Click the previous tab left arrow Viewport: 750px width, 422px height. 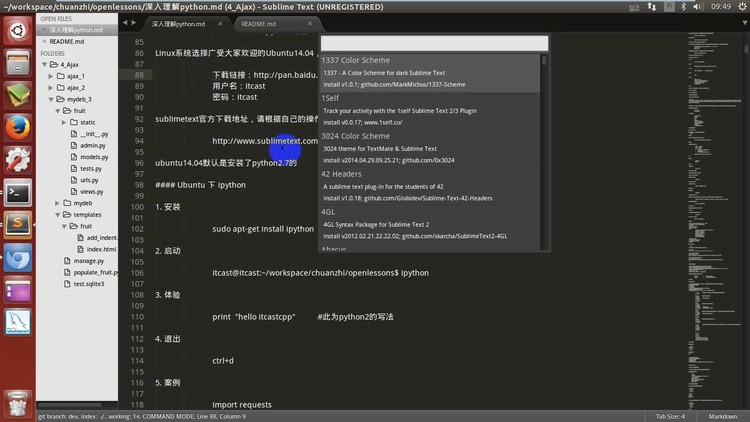(x=125, y=22)
